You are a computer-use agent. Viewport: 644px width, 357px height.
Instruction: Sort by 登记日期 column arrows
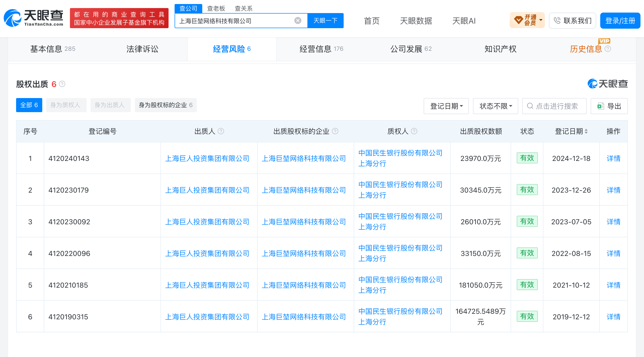[x=586, y=131]
